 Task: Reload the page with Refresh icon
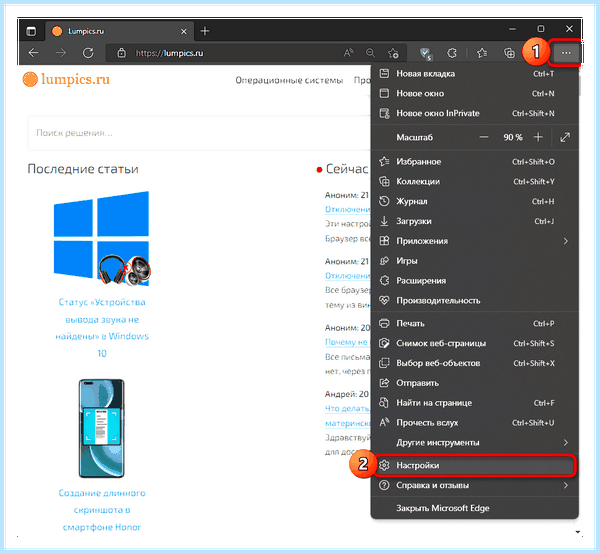coord(88,53)
